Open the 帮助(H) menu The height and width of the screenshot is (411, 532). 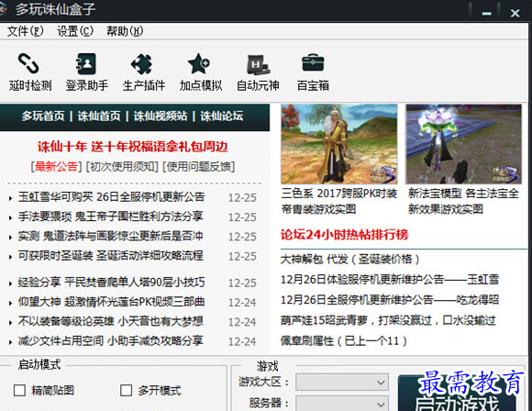[x=125, y=31]
